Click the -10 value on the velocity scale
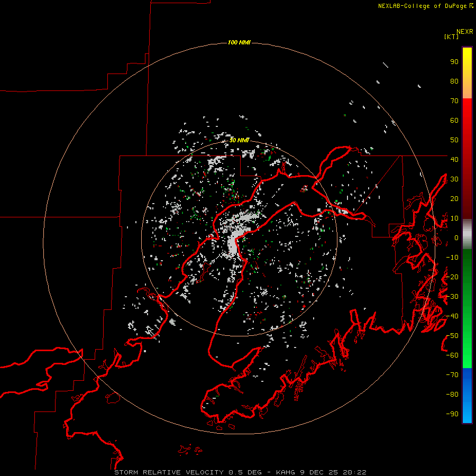 pyautogui.click(x=452, y=258)
